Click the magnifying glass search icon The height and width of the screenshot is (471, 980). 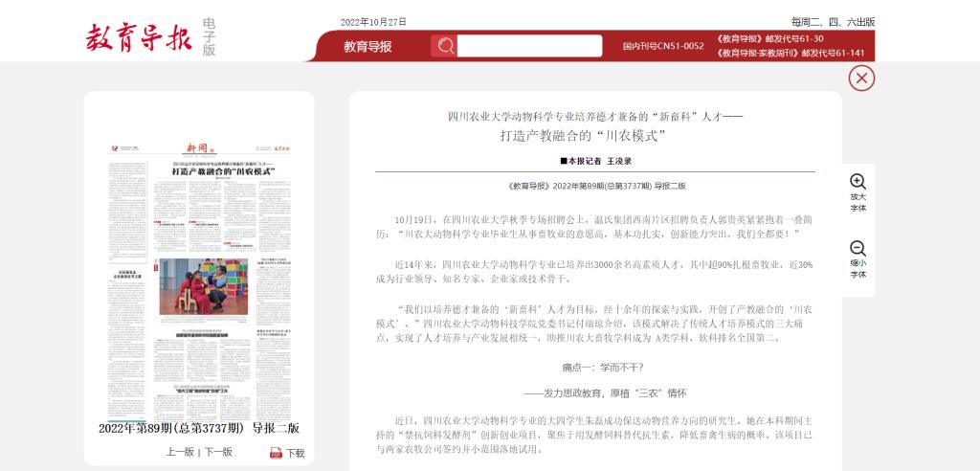tap(444, 46)
